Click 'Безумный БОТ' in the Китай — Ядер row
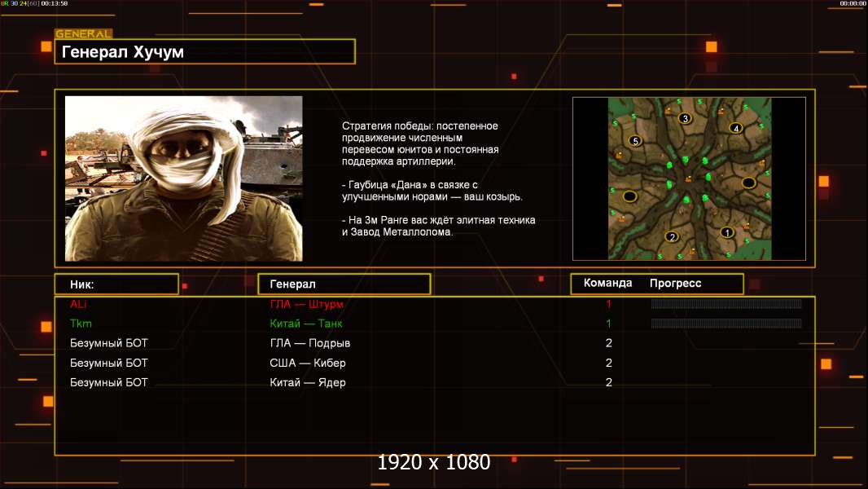Image resolution: width=868 pixels, height=489 pixels. click(x=109, y=382)
